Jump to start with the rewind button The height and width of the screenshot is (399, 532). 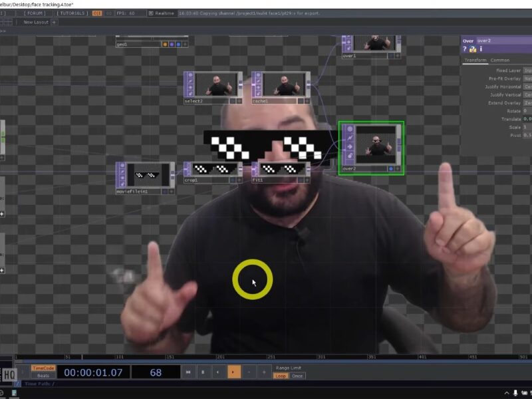tap(188, 372)
